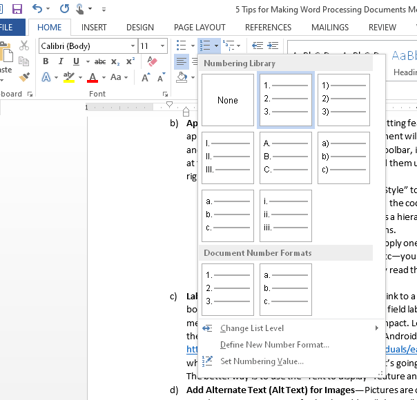
Task: Click the Format Painter brush icon
Action: click(x=24, y=77)
